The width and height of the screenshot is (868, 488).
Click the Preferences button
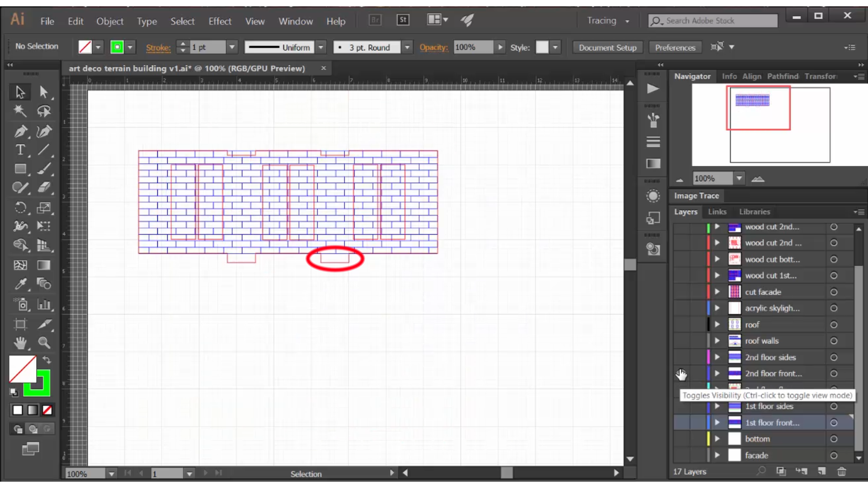click(x=675, y=47)
